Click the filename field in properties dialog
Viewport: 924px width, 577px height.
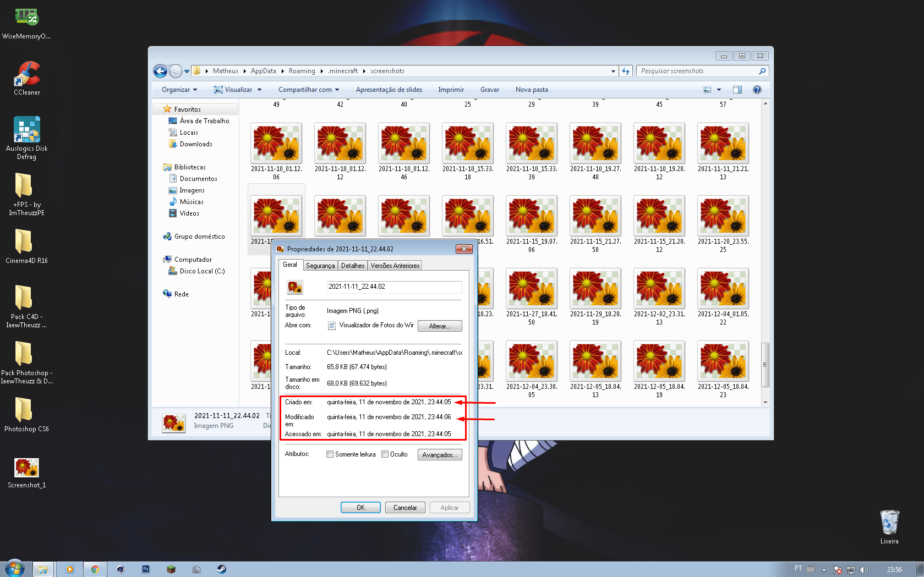pos(394,287)
